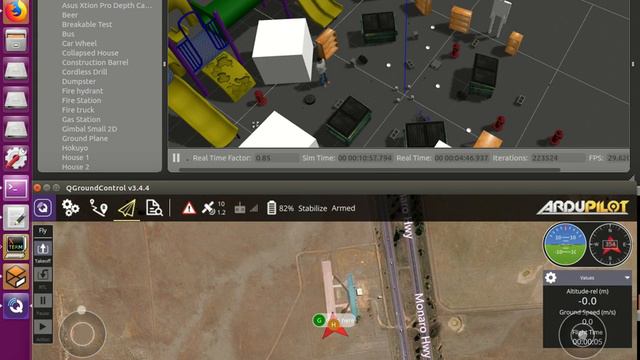The width and height of the screenshot is (640, 360).
Task: Select Collapsed House model
Action: 90,53
